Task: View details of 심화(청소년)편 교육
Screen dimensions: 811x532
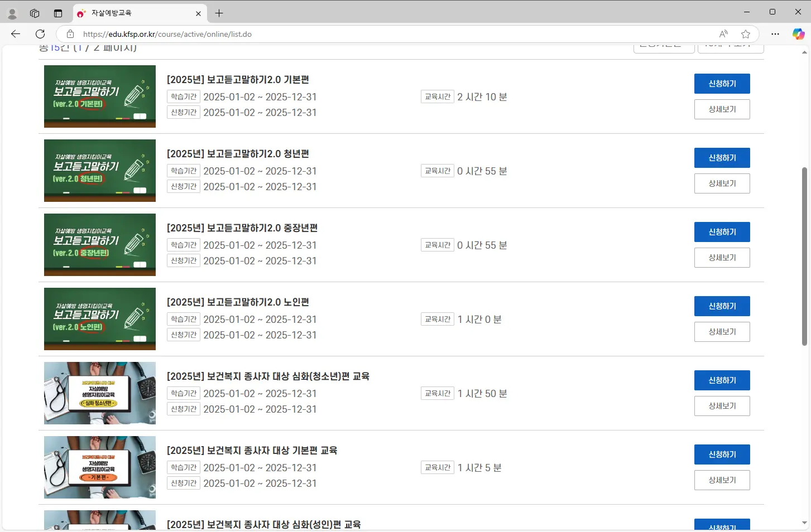Action: pyautogui.click(x=722, y=406)
